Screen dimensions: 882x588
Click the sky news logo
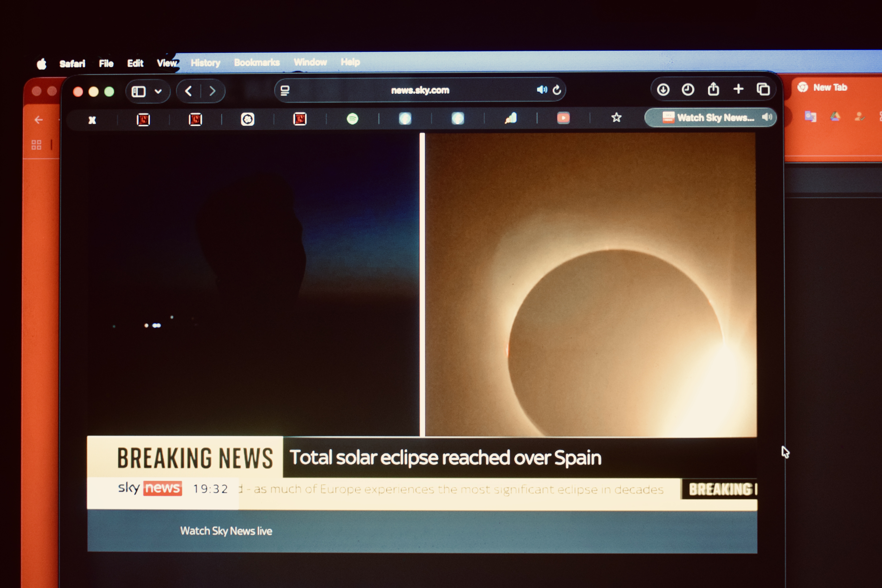coord(150,488)
